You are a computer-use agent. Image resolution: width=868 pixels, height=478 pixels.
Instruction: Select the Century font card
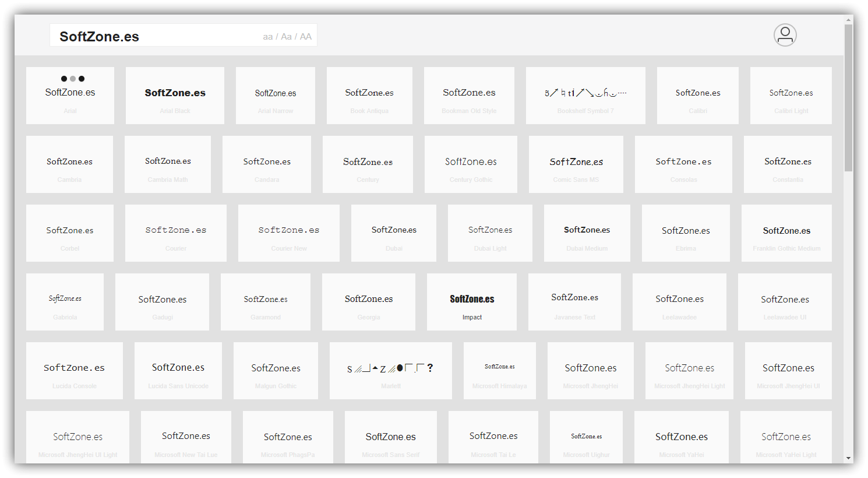(x=368, y=164)
